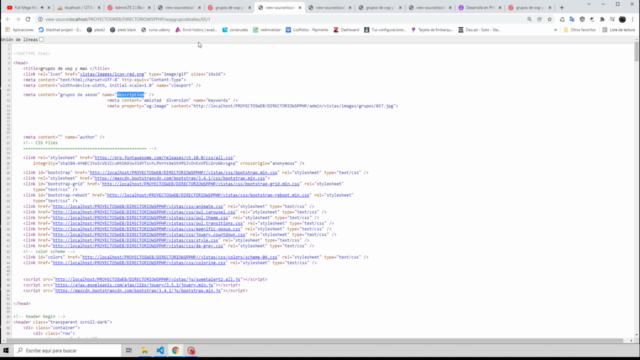The height and width of the screenshot is (360, 640).
Task: Follow the vistas/css/animate.css link
Action: (138, 207)
